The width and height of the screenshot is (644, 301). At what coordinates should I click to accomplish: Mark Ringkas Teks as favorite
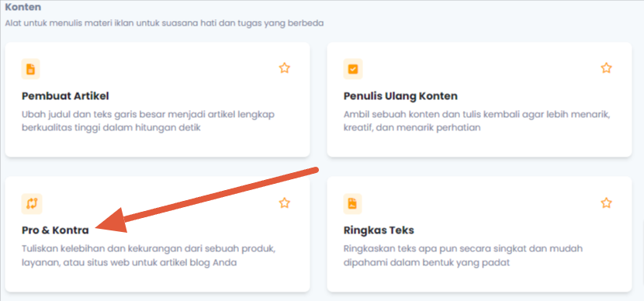606,202
